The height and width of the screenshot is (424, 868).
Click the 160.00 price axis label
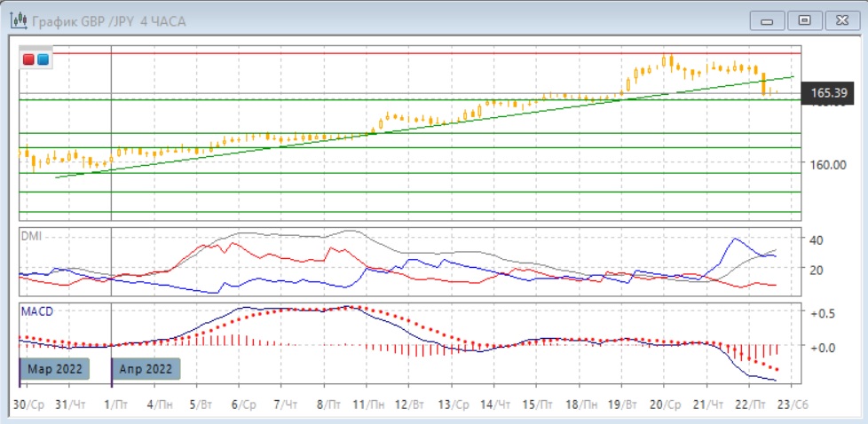click(x=827, y=164)
